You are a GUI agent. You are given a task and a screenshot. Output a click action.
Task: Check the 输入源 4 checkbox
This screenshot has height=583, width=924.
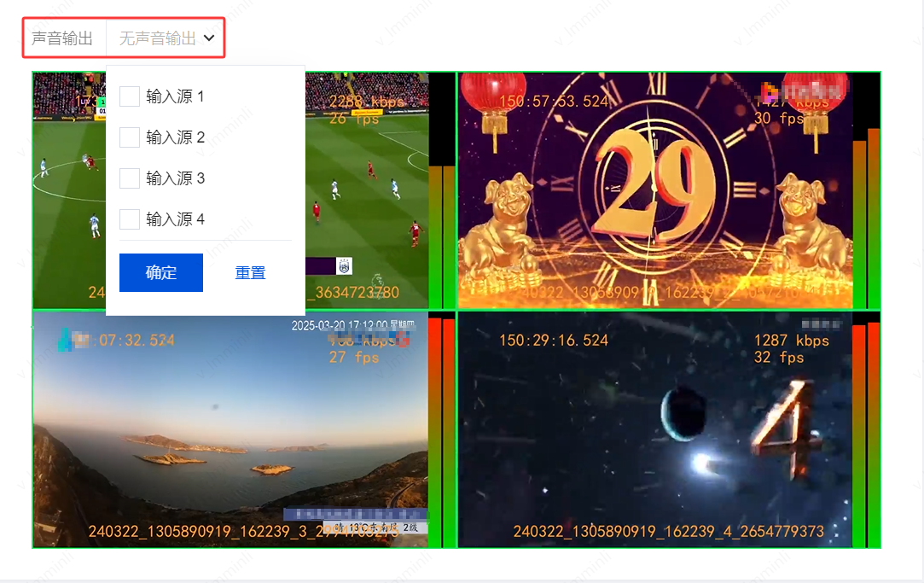(x=129, y=219)
